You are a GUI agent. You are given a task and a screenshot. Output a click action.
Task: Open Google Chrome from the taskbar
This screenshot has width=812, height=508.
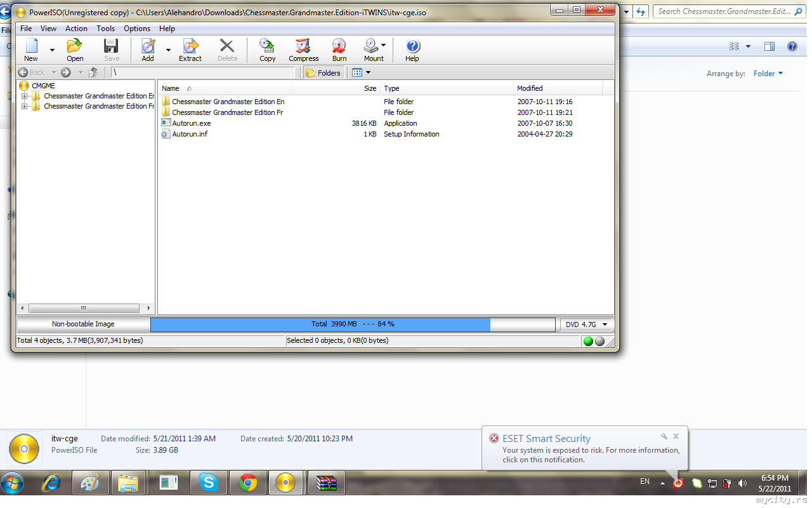[247, 483]
